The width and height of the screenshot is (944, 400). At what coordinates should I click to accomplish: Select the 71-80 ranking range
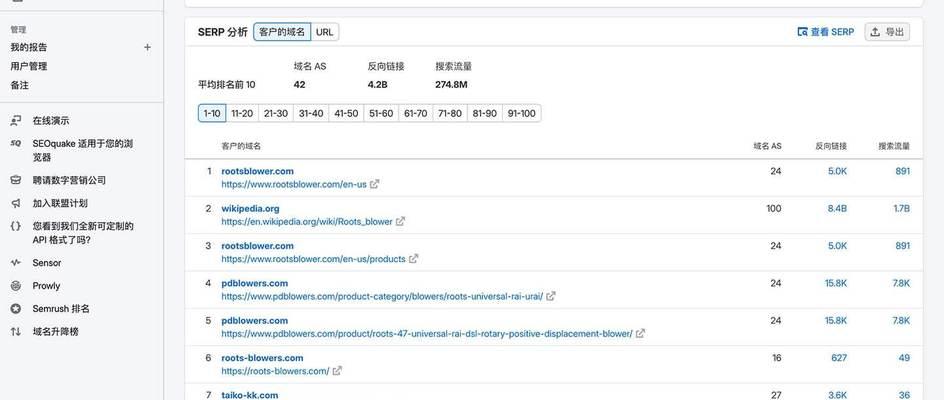click(450, 113)
